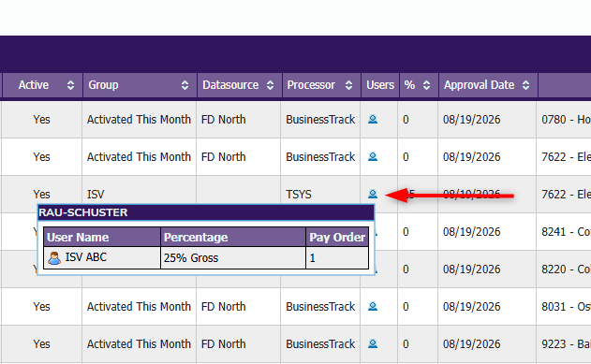The image size is (591, 364).
Task: Click users icon in the 9223 - Bai row
Action: point(373,343)
